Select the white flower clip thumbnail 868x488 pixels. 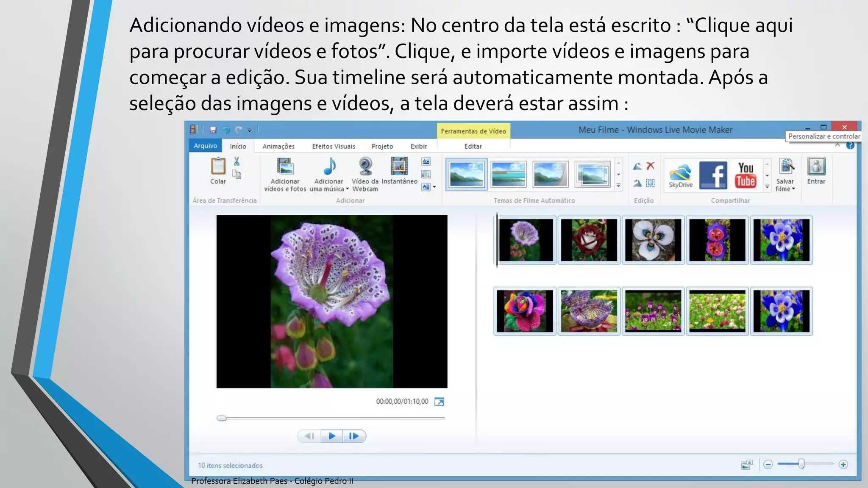[653, 240]
